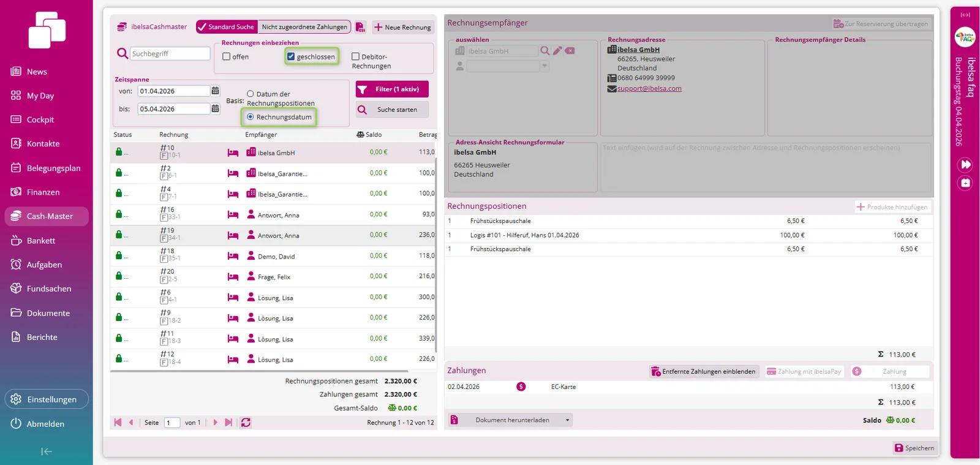Image resolution: width=980 pixels, height=465 pixels.
Task: Click search icon next to ibelsa GmbH recipient
Action: coord(545,51)
